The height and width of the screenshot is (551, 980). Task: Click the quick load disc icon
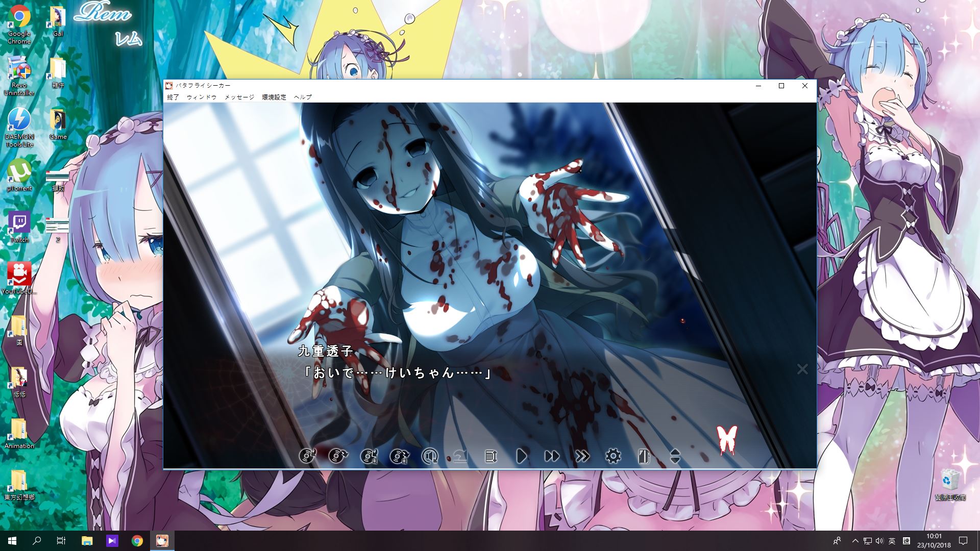[x=399, y=456]
